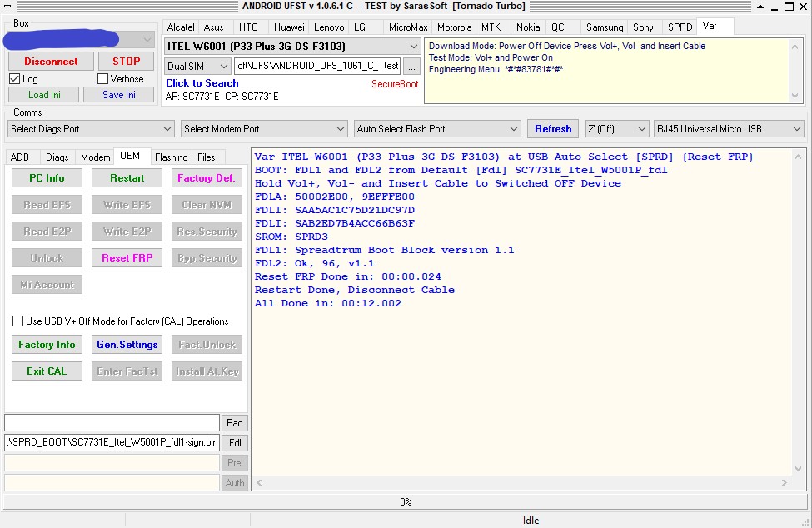This screenshot has height=528, width=812.
Task: Switch to the QC tab
Action: tap(557, 27)
